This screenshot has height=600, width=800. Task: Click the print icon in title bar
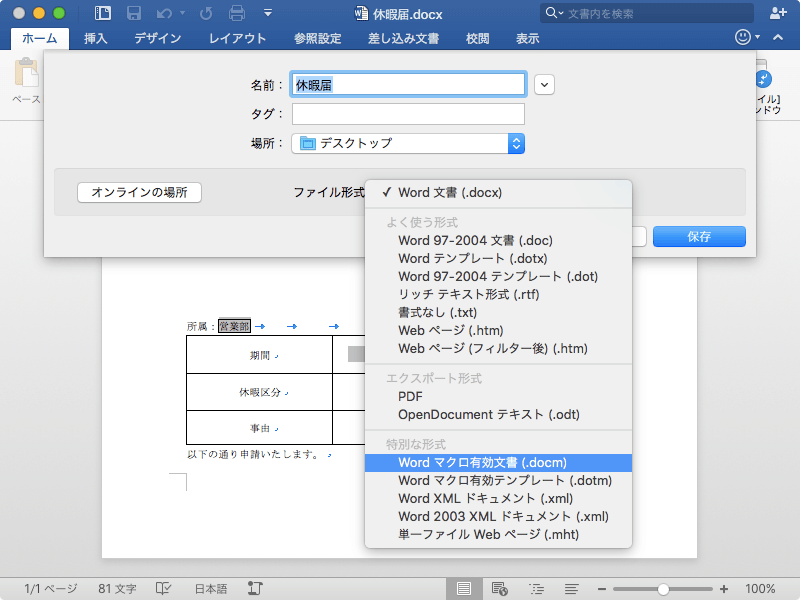pos(237,13)
